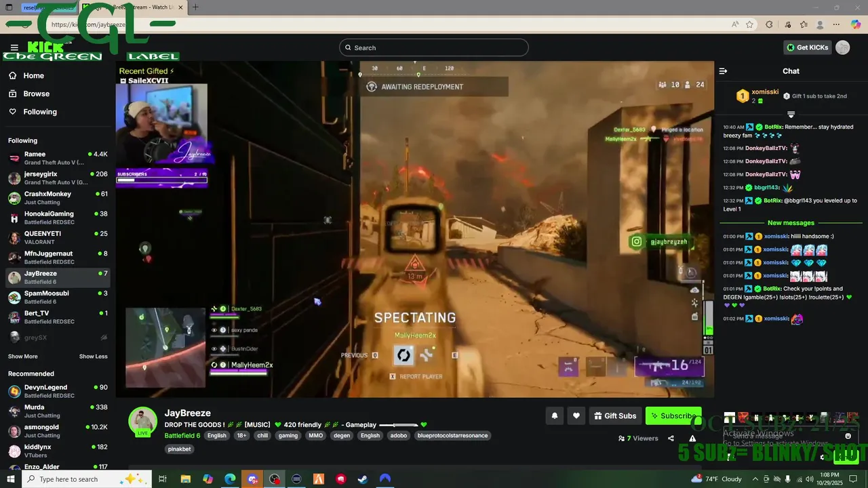Toggle stream notifications bell
868x488 pixels.
554,415
